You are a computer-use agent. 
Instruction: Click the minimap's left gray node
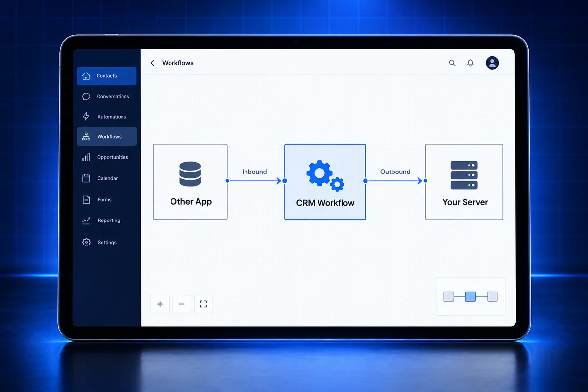[x=449, y=296]
